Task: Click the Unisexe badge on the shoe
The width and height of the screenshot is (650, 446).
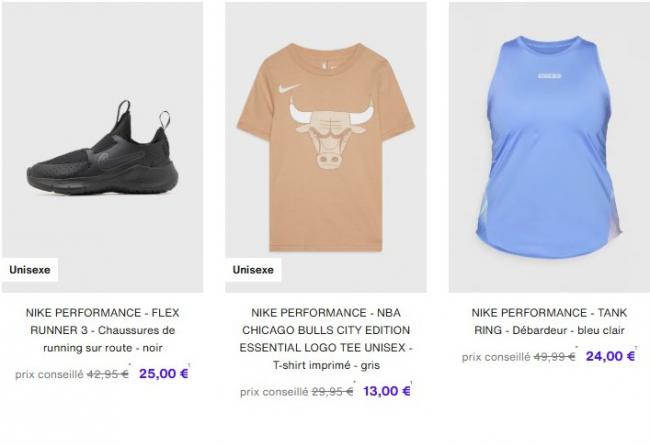Action: (x=30, y=270)
